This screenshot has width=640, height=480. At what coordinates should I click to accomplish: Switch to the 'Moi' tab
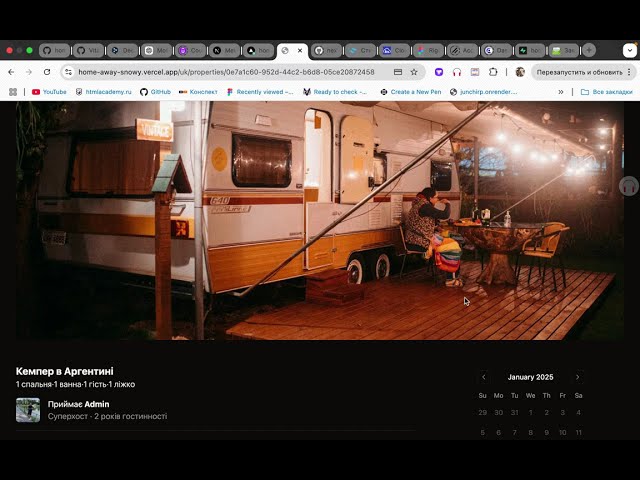[x=157, y=51]
